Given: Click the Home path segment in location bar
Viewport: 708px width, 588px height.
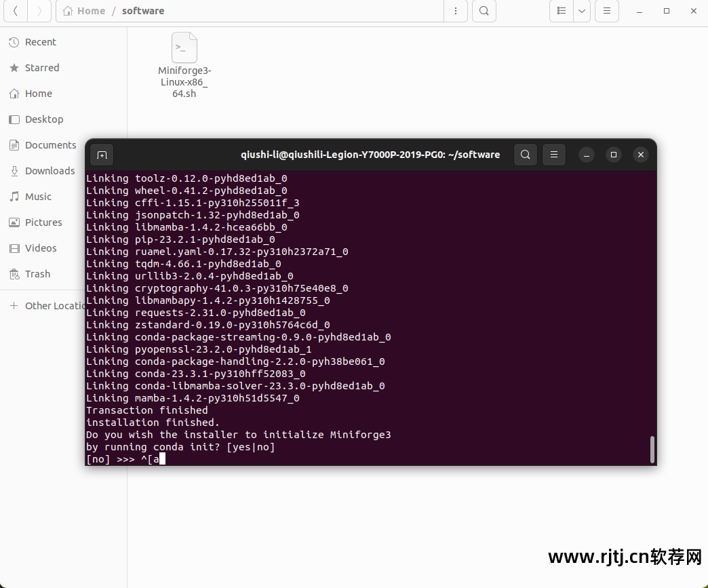Looking at the screenshot, I should pos(84,11).
